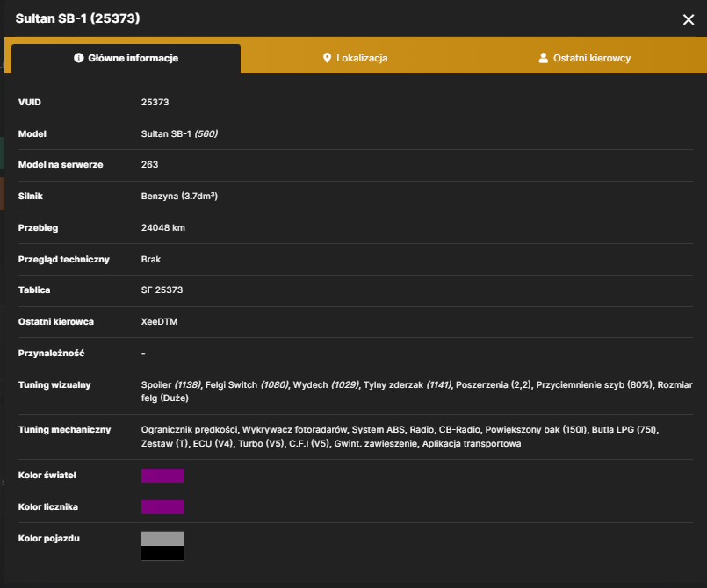Click the last driver name XeeDTM
This screenshot has height=588, width=707.
click(x=159, y=321)
